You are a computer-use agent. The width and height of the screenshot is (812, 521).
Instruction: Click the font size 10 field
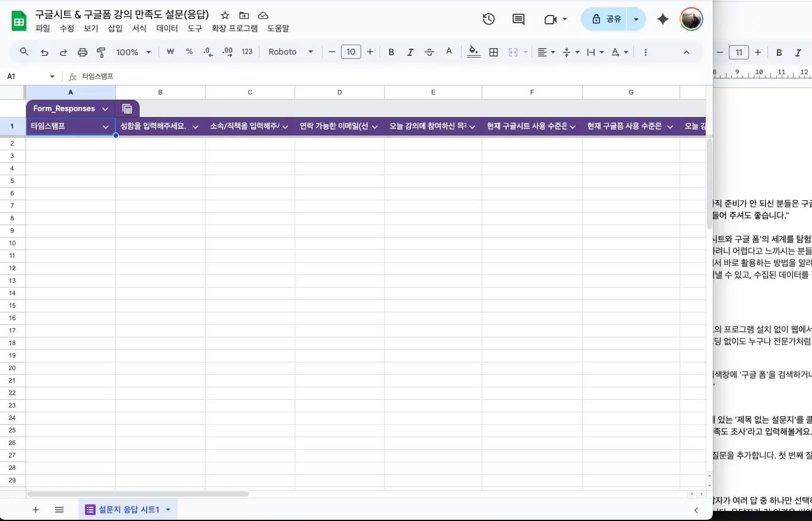[x=351, y=52]
